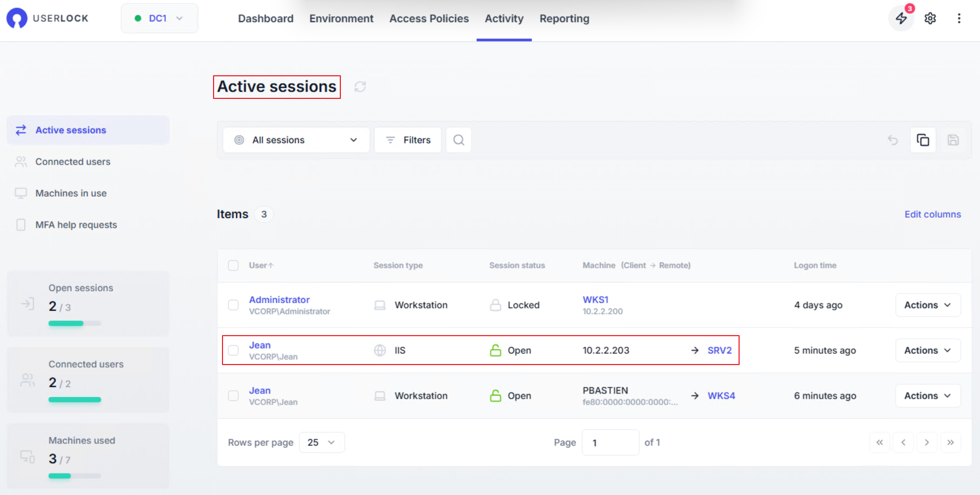Select the checkbox for Jean's IIS session

[x=233, y=350]
